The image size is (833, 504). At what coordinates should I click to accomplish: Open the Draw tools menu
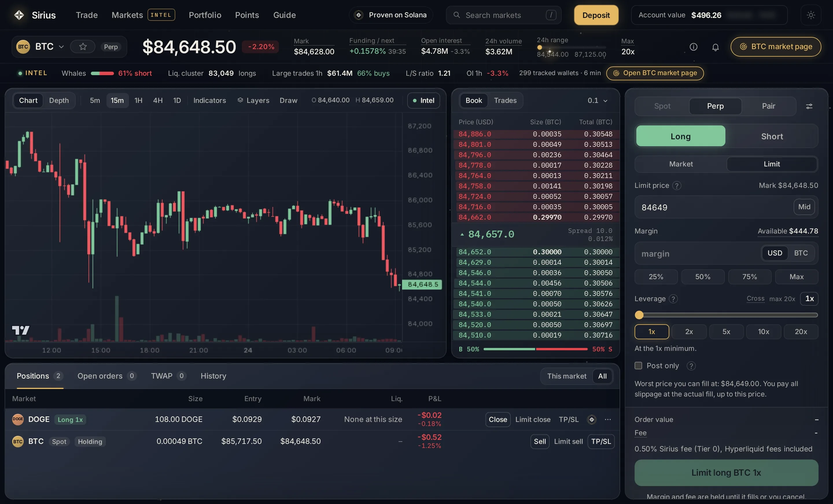[288, 100]
